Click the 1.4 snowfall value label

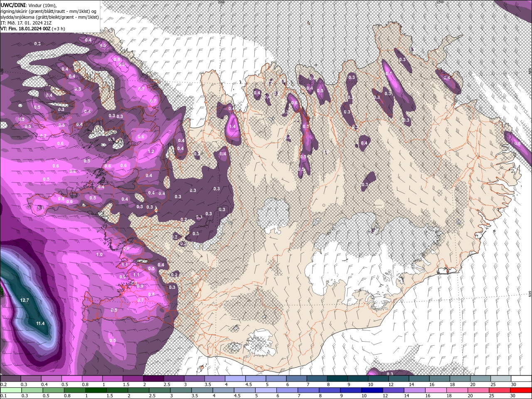(x=233, y=126)
